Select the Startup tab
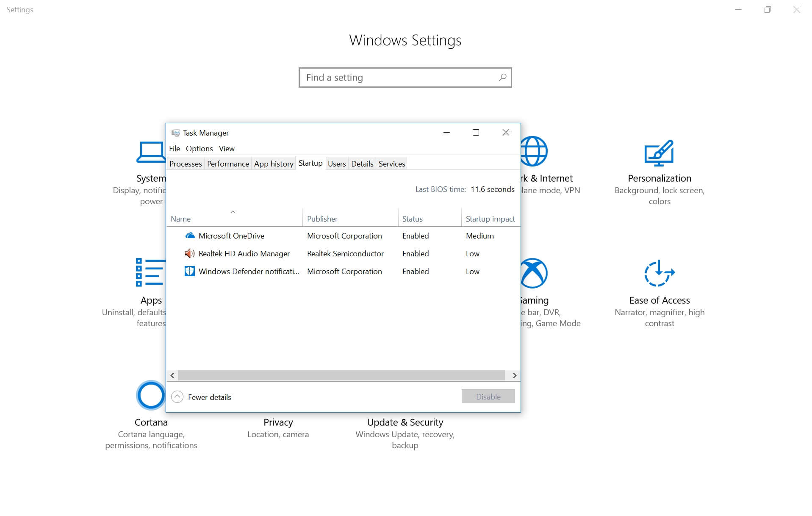The width and height of the screenshot is (812, 516). pos(310,163)
